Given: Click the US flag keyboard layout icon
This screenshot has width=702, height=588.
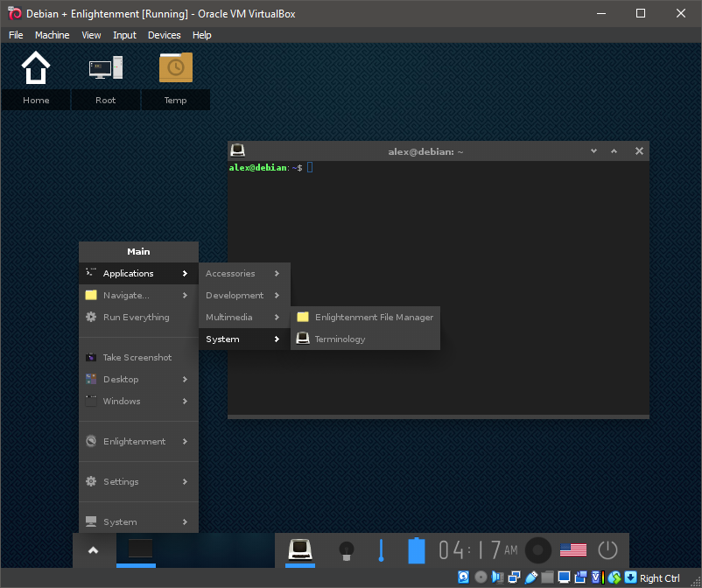Looking at the screenshot, I should pyautogui.click(x=573, y=550).
